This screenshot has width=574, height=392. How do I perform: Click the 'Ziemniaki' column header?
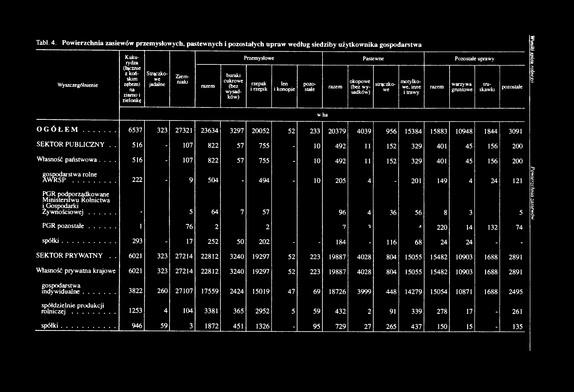tap(182, 79)
